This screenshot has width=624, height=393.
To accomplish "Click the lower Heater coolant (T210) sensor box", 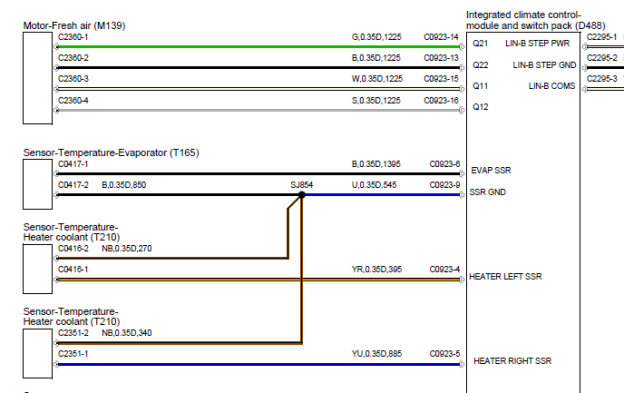I will point(38,353).
